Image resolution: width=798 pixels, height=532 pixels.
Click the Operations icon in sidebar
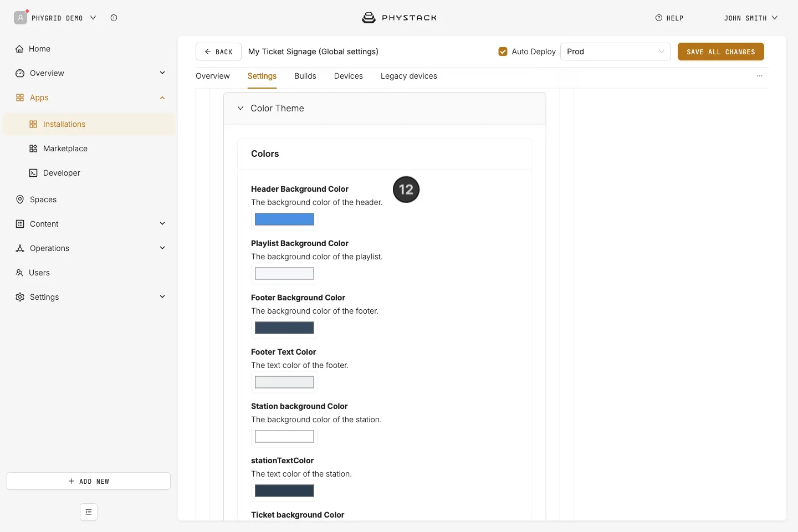[x=20, y=248]
